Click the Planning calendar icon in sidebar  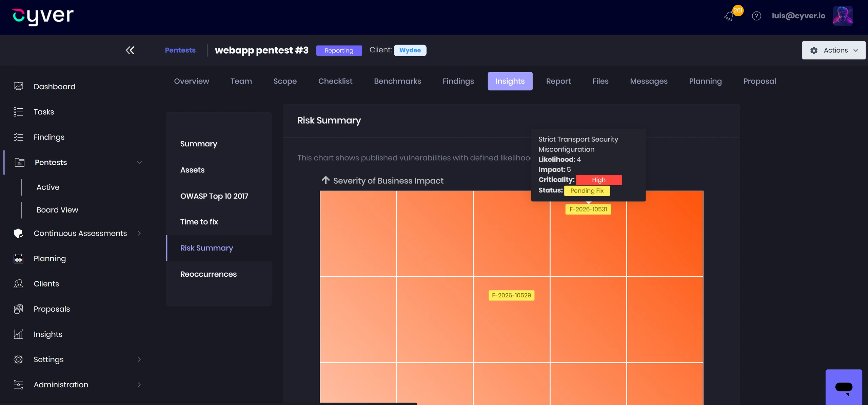click(x=18, y=259)
